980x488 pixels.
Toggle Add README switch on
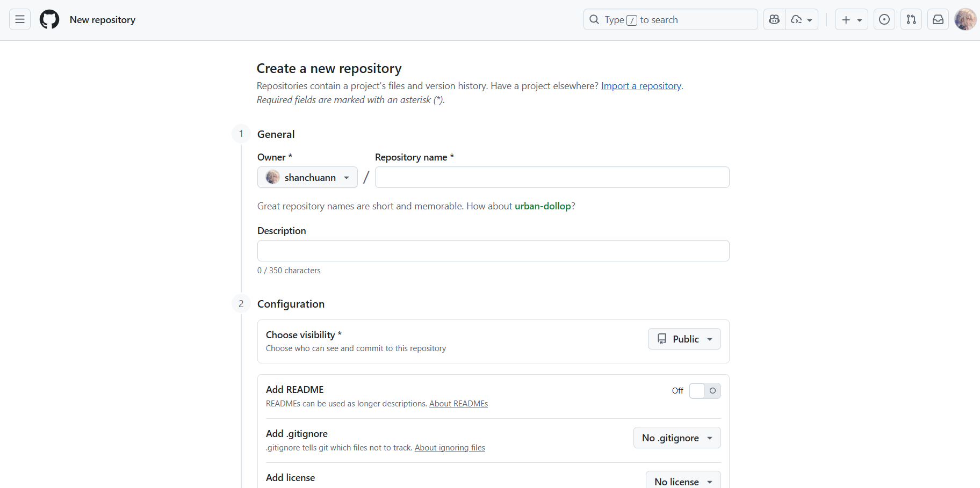(x=704, y=391)
